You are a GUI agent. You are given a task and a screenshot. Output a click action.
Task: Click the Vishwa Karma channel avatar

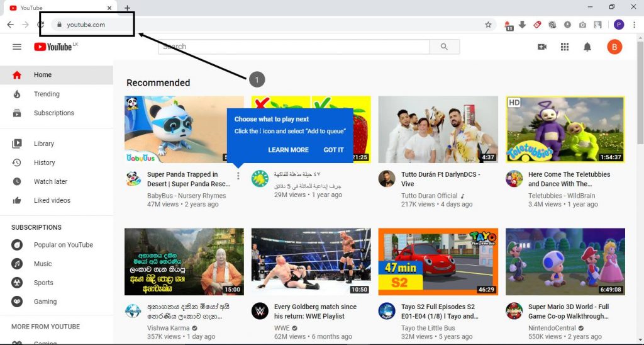(x=133, y=311)
